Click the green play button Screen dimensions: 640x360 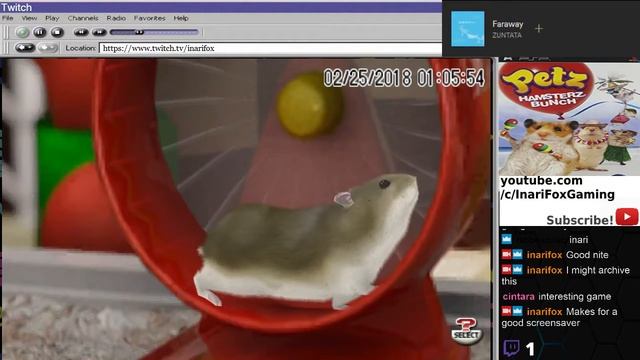22,32
